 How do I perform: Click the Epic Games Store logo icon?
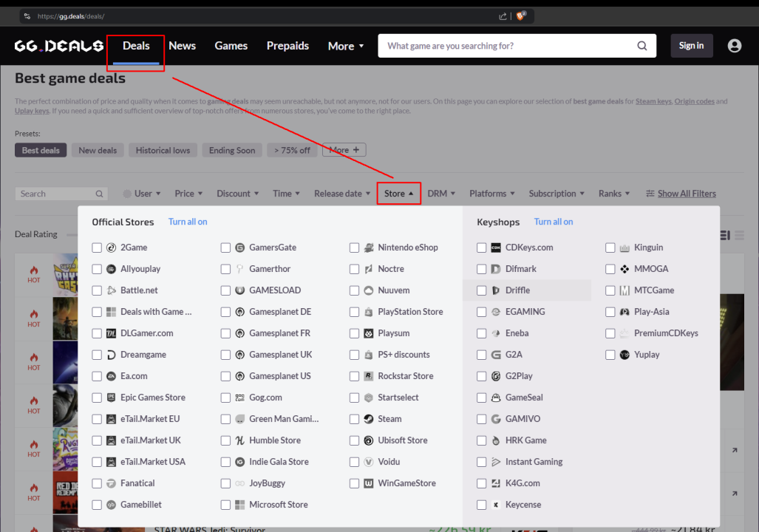pos(111,398)
